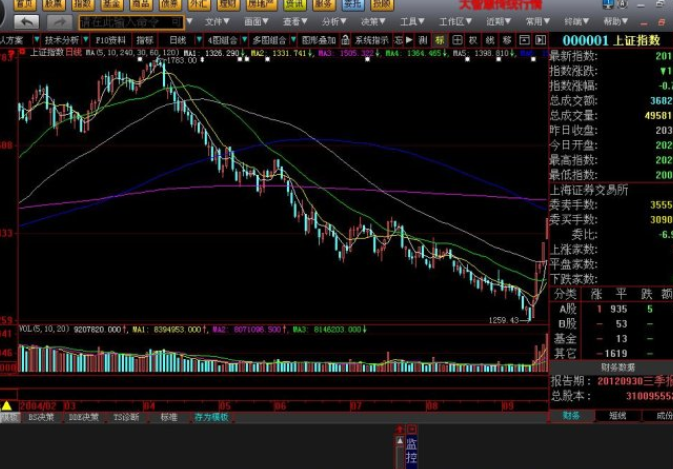Open the 首页 top button
Image resolution: width=673 pixels, height=469 pixels.
[x=24, y=4]
